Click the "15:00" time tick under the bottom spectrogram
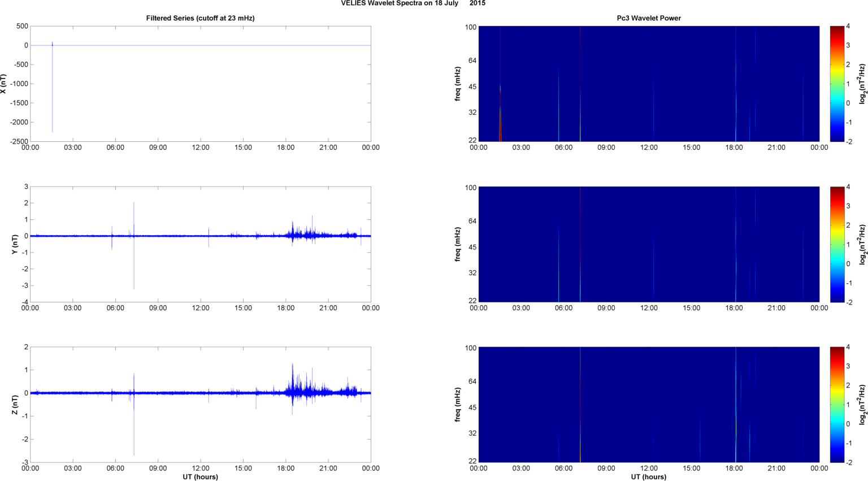Image resolution: width=868 pixels, height=481 pixels. pyautogui.click(x=692, y=468)
